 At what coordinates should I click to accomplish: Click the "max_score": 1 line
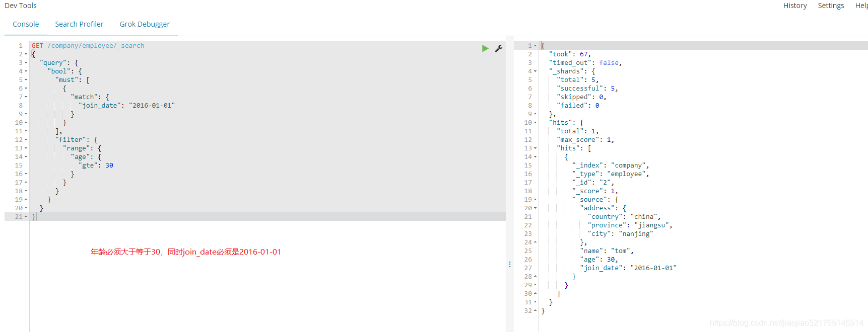pyautogui.click(x=585, y=140)
